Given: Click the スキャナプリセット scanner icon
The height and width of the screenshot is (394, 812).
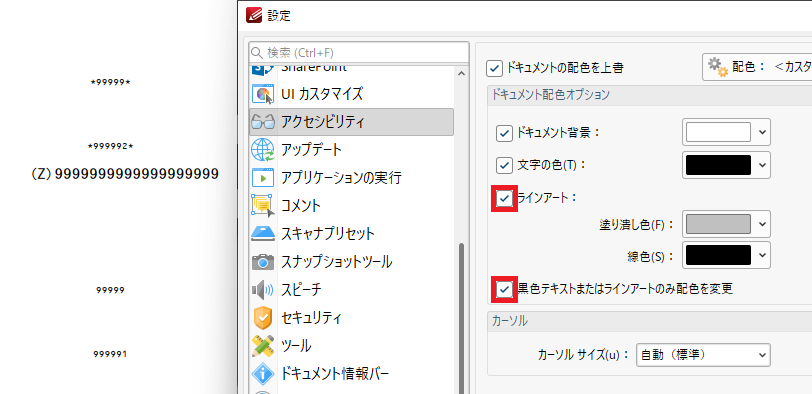Looking at the screenshot, I should coord(263,234).
